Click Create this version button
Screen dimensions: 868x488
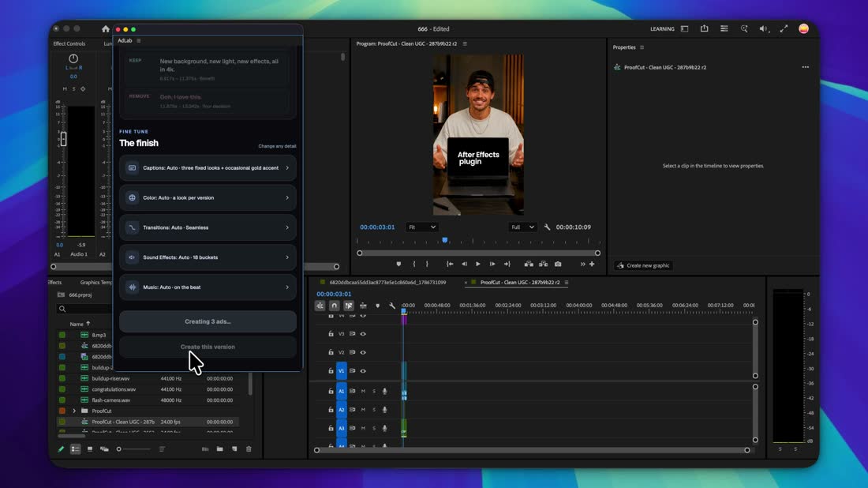tap(208, 347)
